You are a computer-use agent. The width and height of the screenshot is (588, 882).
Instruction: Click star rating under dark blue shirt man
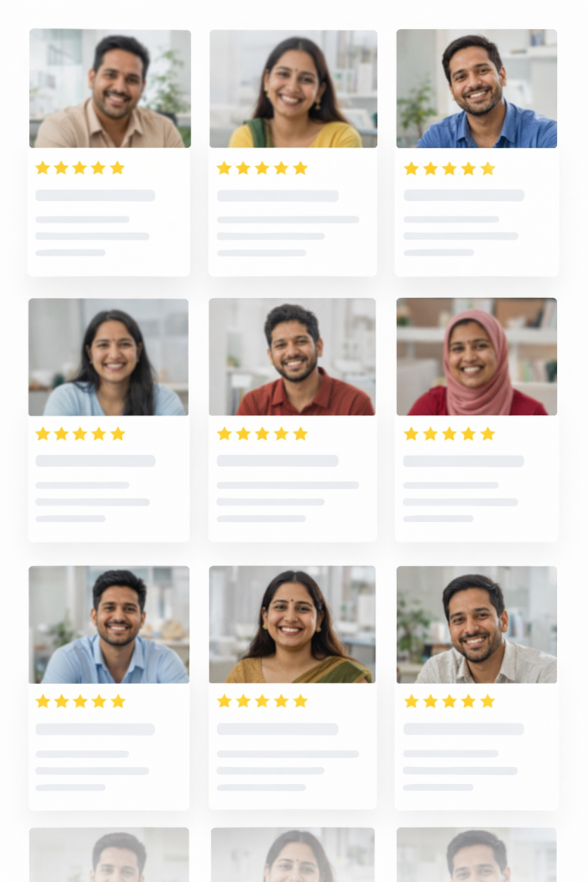[x=449, y=168]
